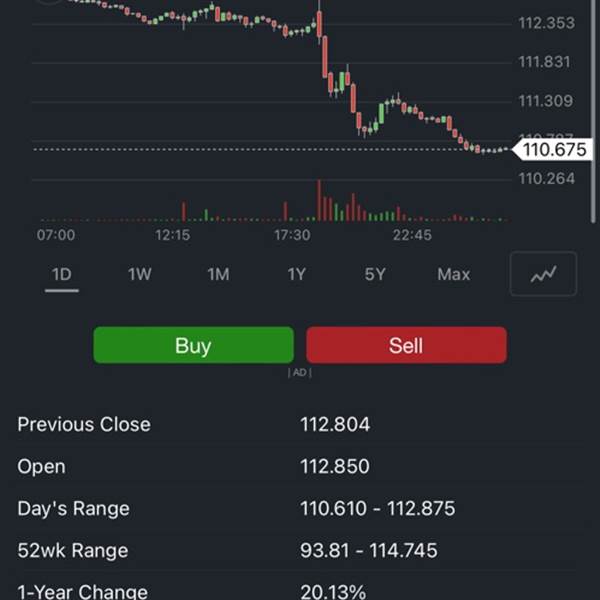Click the tallest red volume bar
Image resolution: width=600 pixels, height=600 pixels.
(319, 200)
